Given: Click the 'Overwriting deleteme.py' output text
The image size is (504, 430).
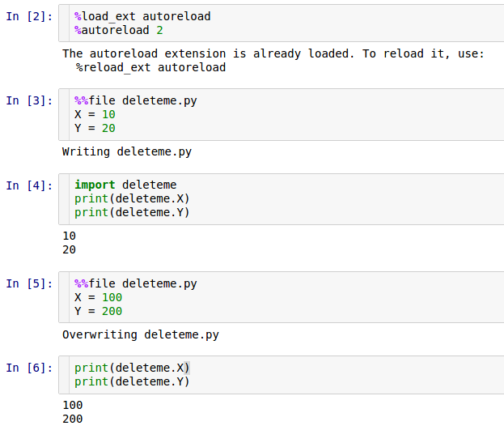Looking at the screenshot, I should [141, 334].
